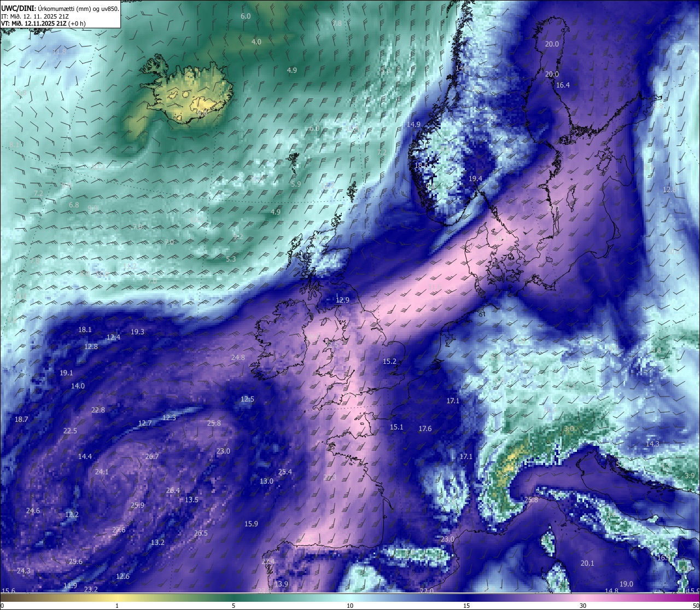Click the 12.7 value on the map
This screenshot has height=610, width=700.
click(x=144, y=423)
